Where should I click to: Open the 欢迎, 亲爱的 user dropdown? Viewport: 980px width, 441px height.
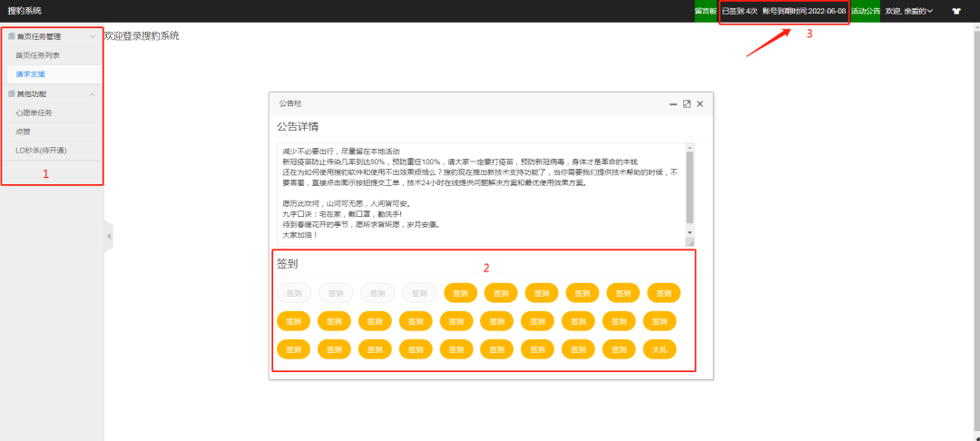(x=908, y=11)
